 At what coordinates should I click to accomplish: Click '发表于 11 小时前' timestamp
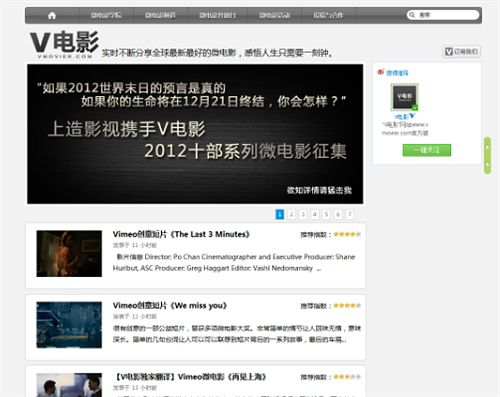135,245
